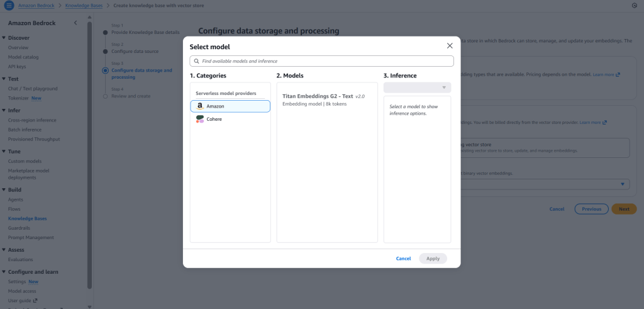Collapse the Discover section in the sidebar
Viewport: 644px width, 309px height.
coord(4,37)
